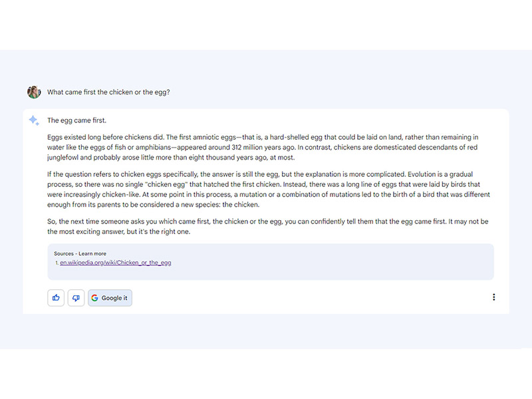Image resolution: width=532 pixels, height=399 pixels.
Task: Click the source number 1 list marker
Action: (x=57, y=263)
